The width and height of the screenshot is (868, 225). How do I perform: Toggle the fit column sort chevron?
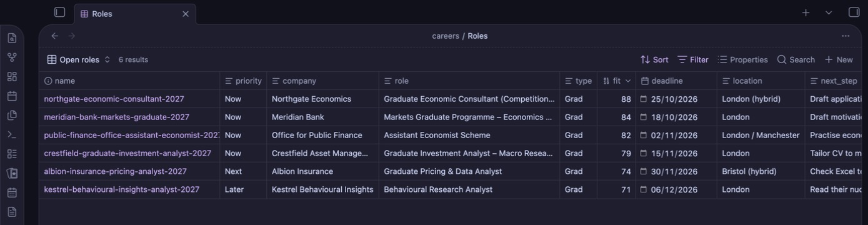pyautogui.click(x=628, y=81)
